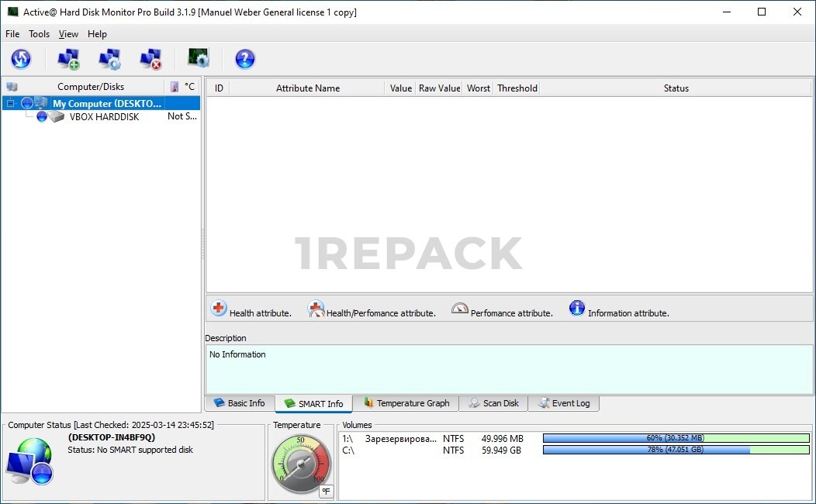The width and height of the screenshot is (816, 504).
Task: Click the Add remote computer icon
Action: click(68, 59)
